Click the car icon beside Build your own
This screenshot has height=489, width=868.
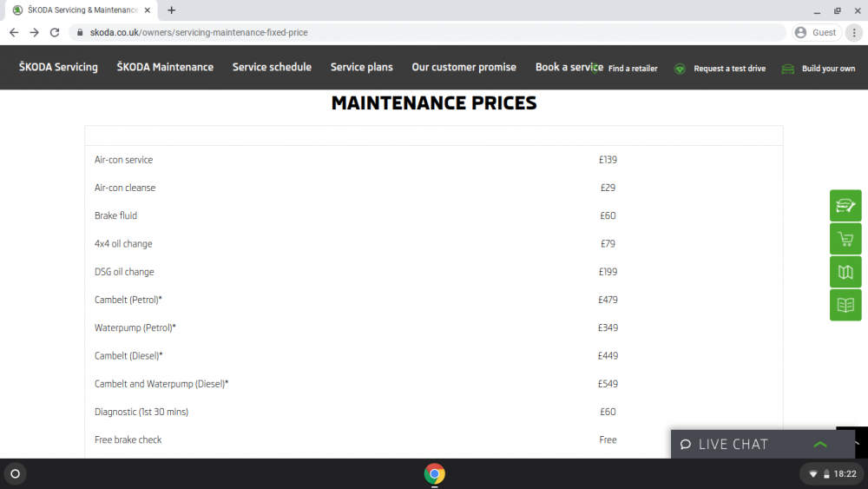788,69
